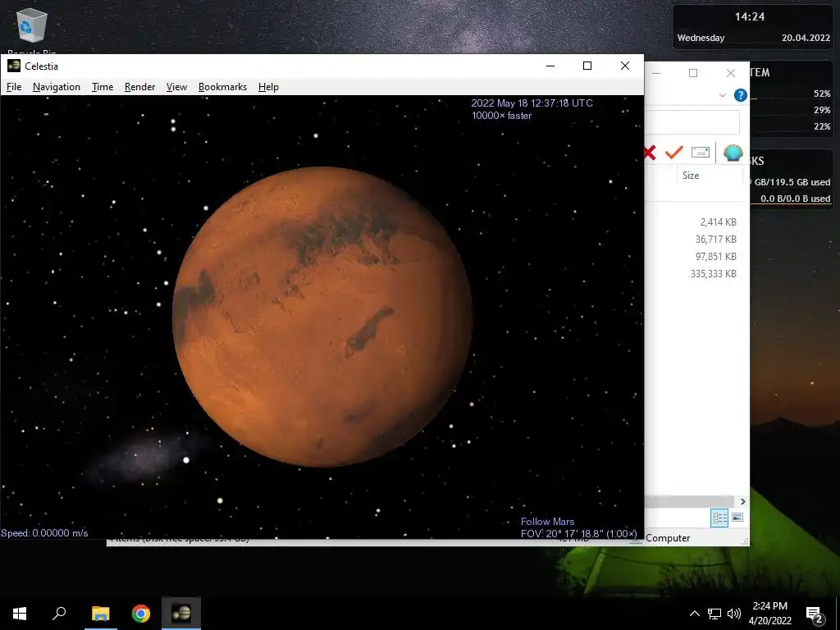Open the View menu in Celestia

176,87
